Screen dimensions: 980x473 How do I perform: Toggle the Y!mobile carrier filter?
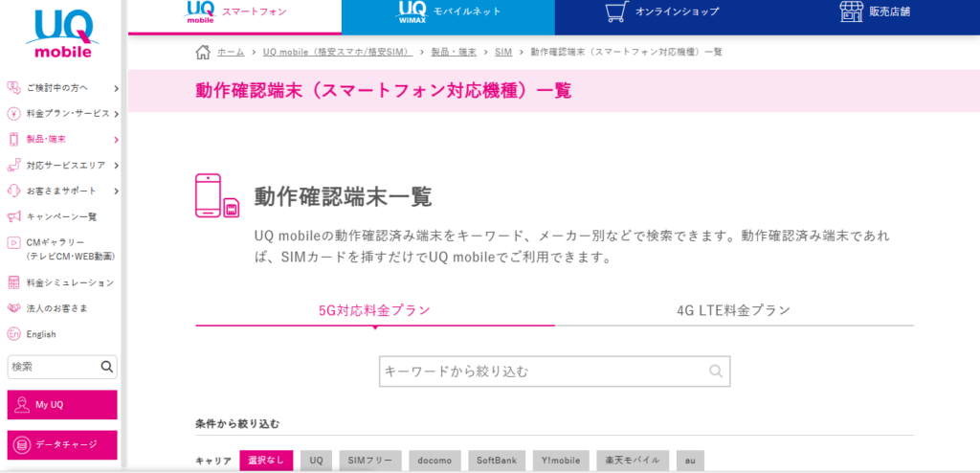pos(561,461)
